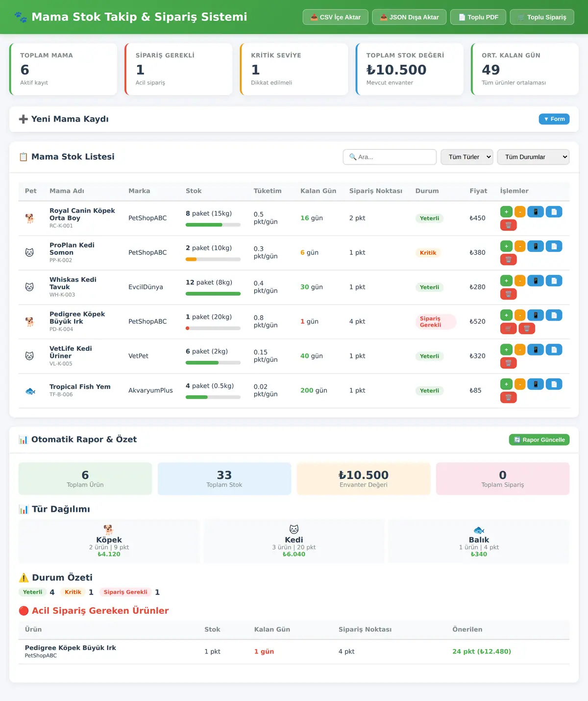Image resolution: width=588 pixels, height=701 pixels.
Task: Select the Sipariş Gerekli summary card
Action: pyautogui.click(x=178, y=69)
